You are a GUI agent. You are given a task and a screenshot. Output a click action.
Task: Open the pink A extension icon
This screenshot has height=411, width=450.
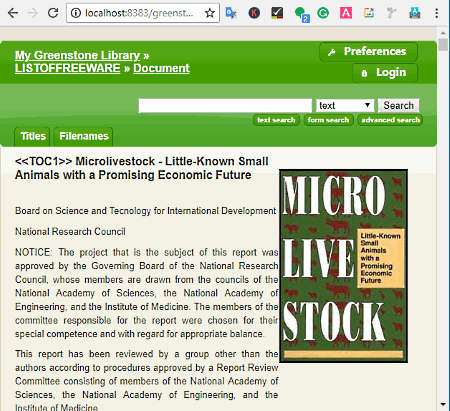tap(346, 13)
